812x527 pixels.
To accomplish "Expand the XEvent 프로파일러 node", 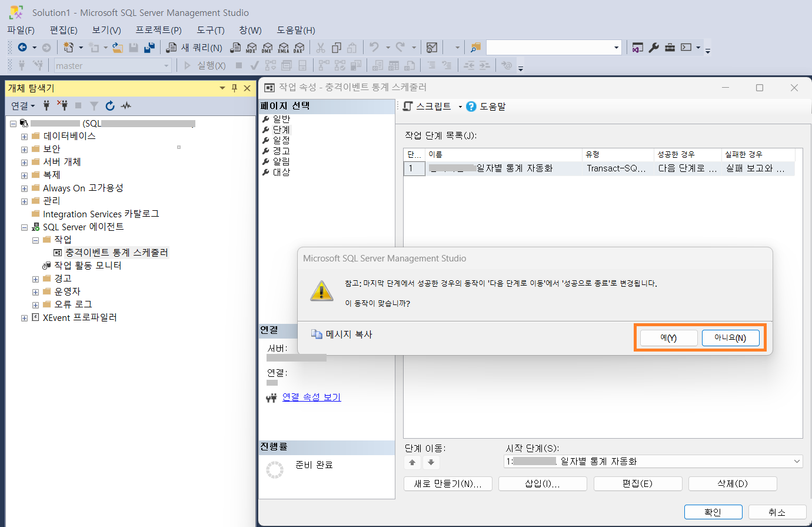I will (x=24, y=318).
